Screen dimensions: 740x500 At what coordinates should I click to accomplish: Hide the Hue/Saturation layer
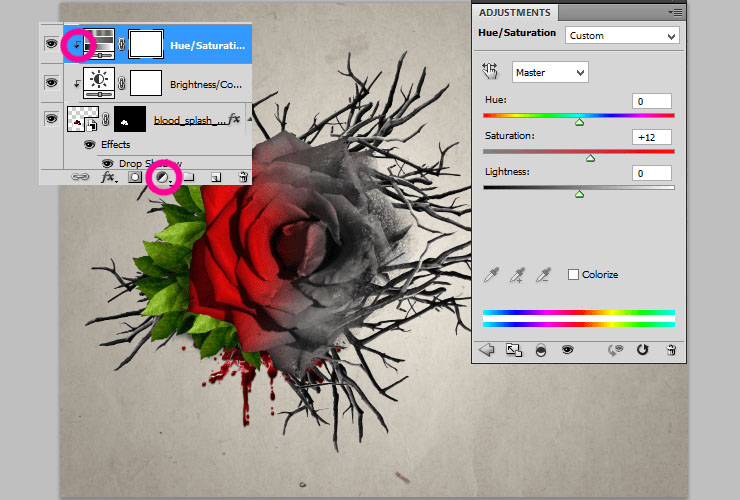[x=51, y=44]
